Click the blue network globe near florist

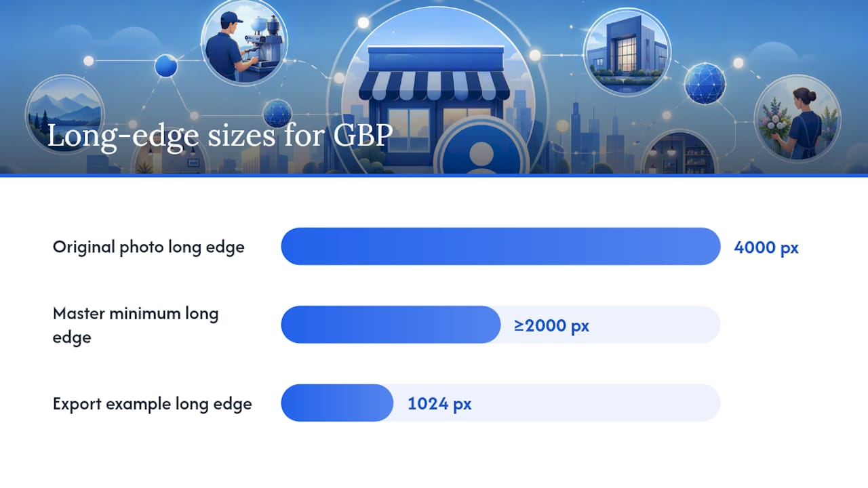point(705,83)
